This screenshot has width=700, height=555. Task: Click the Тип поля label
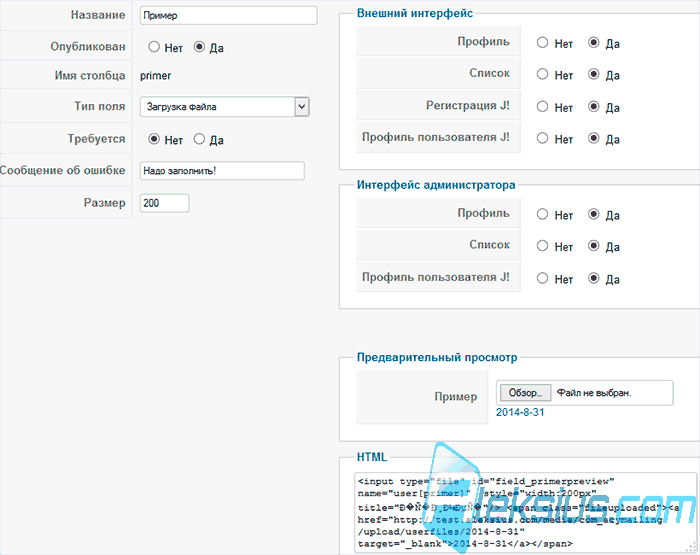coord(100,106)
